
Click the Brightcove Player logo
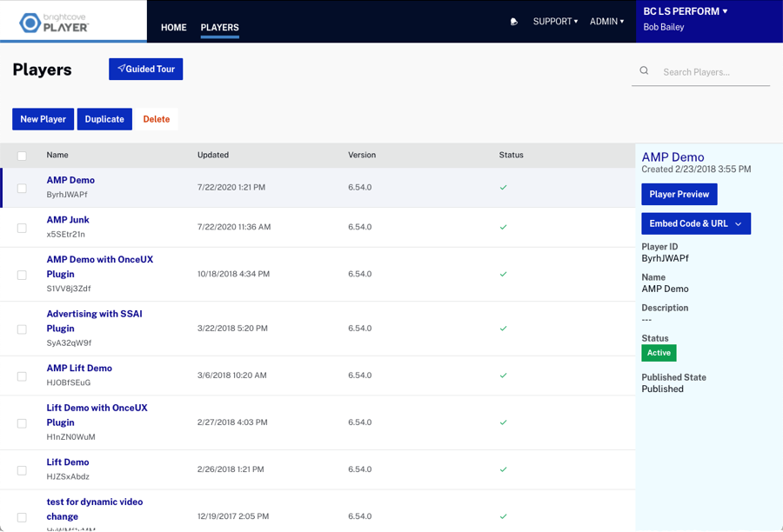(54, 22)
